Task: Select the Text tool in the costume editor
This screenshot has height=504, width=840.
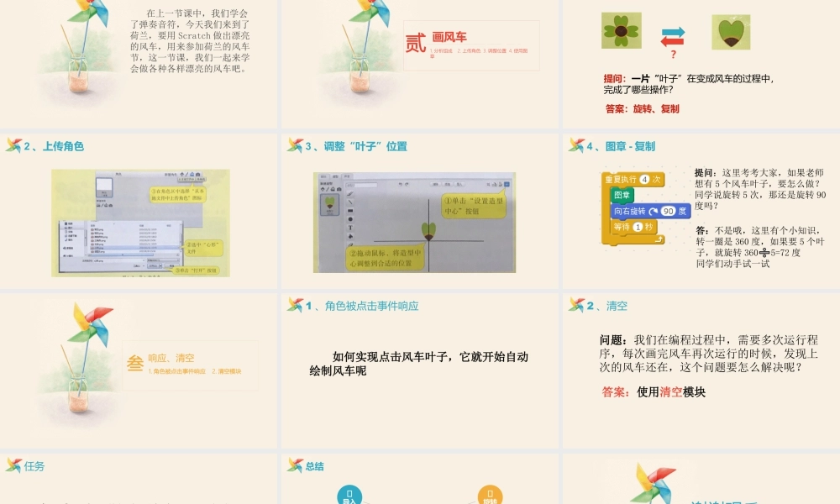Action: pyautogui.click(x=349, y=228)
